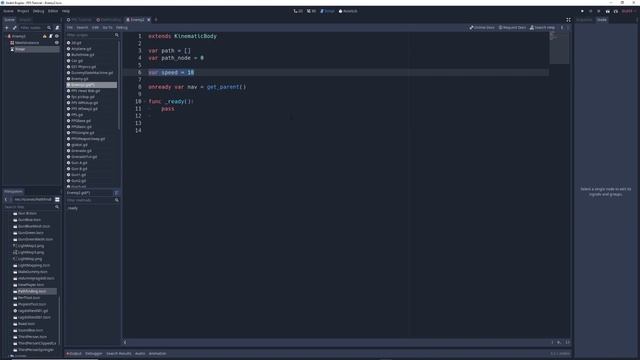The width and height of the screenshot is (640, 360).
Task: Collapse the func _ready code fold arrow
Action: coord(145,102)
